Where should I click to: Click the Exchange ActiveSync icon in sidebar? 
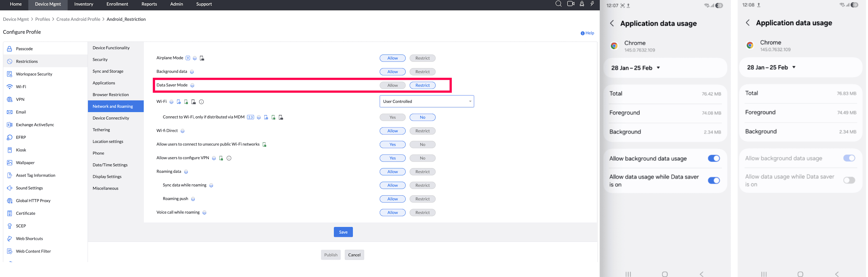click(10, 125)
